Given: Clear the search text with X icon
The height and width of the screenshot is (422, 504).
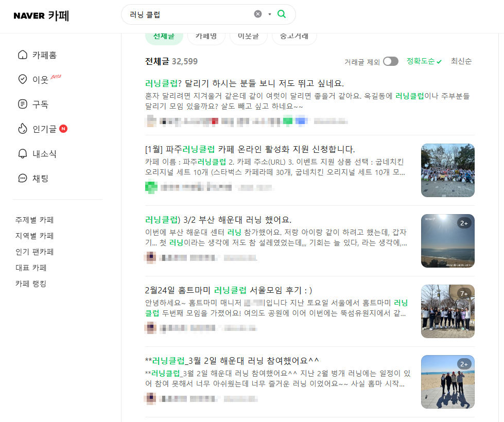Looking at the screenshot, I should tap(258, 14).
